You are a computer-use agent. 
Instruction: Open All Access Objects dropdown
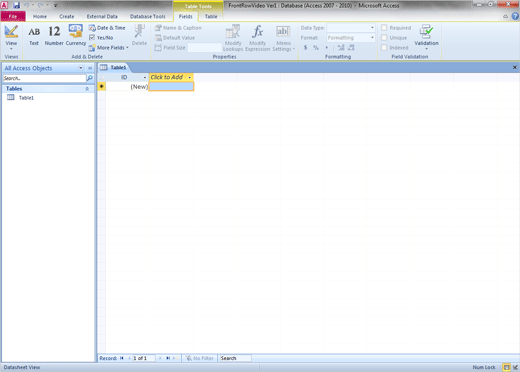click(81, 68)
